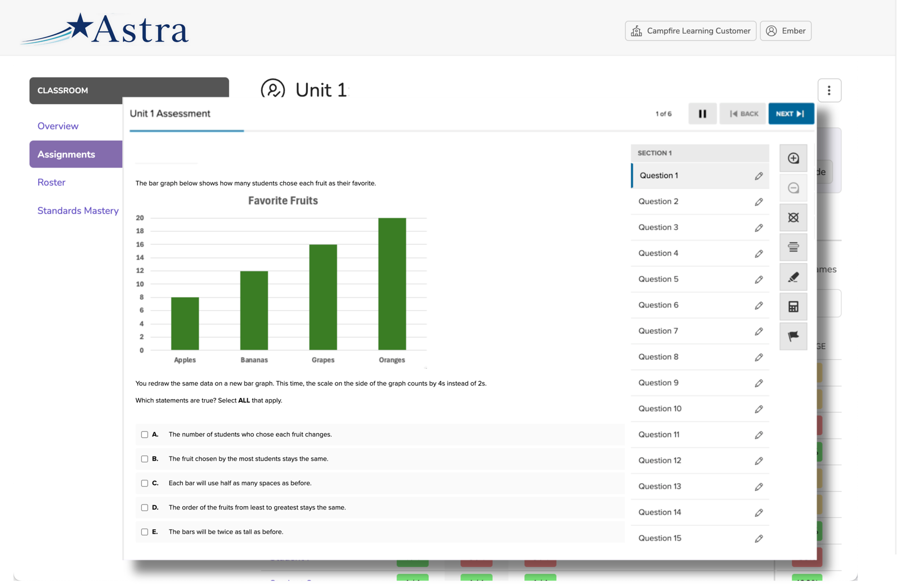Select Question 12 row
897x588 pixels.
[x=700, y=461]
